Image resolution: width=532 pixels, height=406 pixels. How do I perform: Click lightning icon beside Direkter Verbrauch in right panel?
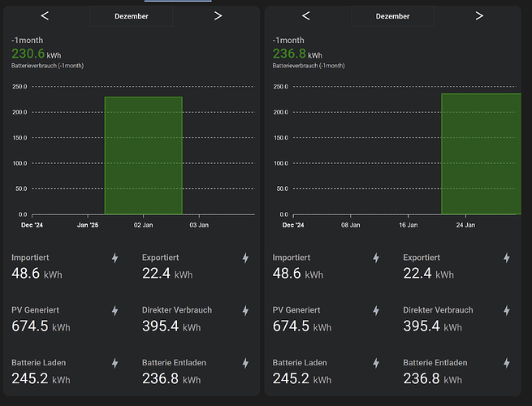(507, 311)
